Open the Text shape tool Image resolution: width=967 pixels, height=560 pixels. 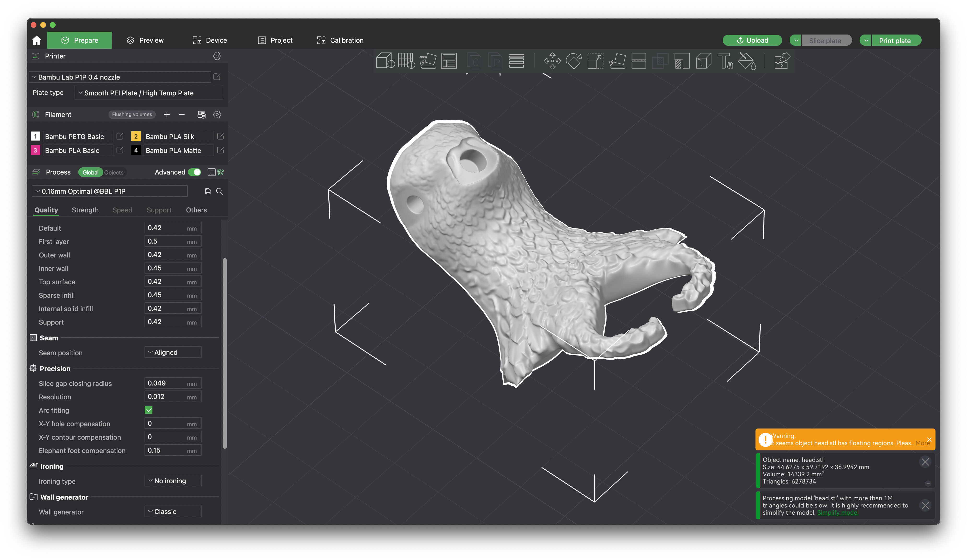pyautogui.click(x=725, y=61)
